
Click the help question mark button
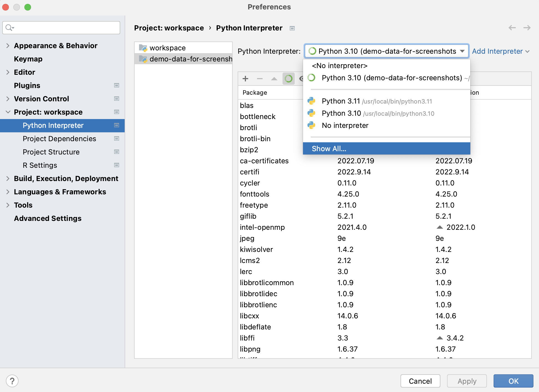pos(12,381)
